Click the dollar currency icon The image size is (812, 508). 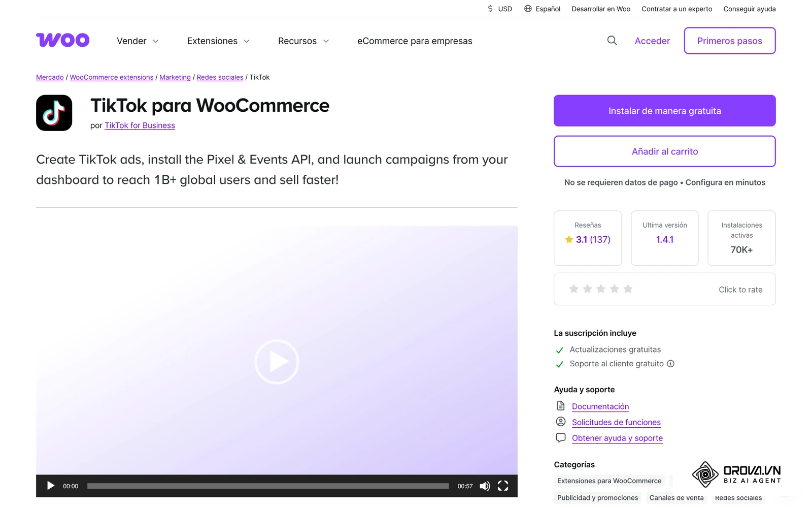click(x=490, y=9)
